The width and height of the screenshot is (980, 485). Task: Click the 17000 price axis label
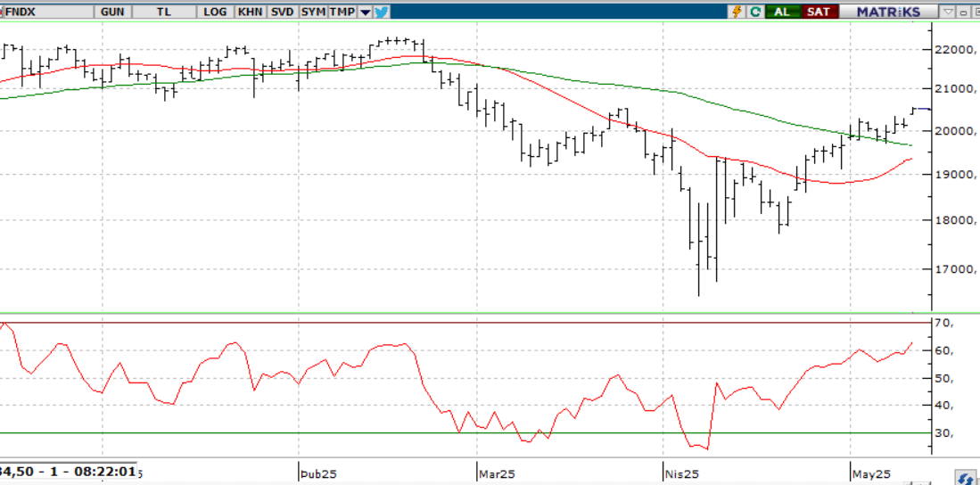click(x=956, y=269)
